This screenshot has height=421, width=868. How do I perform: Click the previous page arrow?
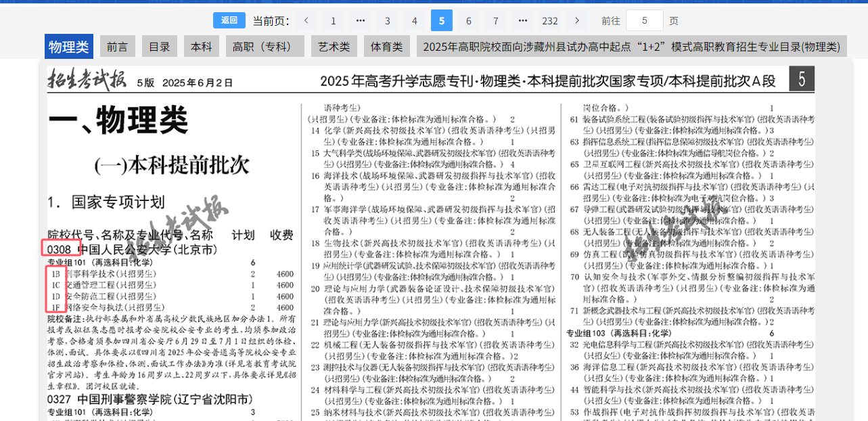[x=306, y=20]
